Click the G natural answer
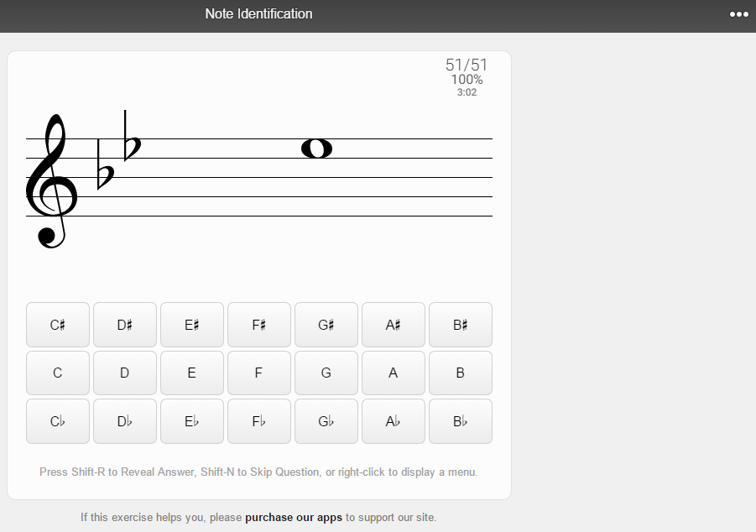Image resolution: width=756 pixels, height=532 pixels. [x=326, y=373]
